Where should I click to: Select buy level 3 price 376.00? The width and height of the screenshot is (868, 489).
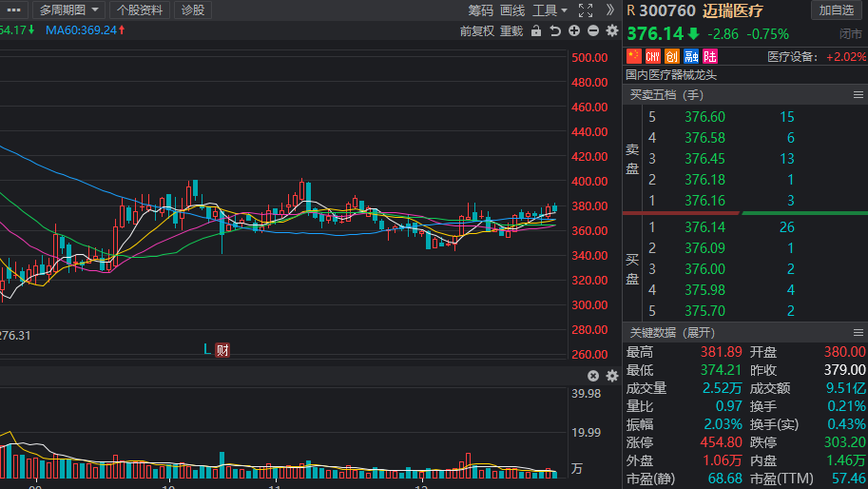[704, 269]
